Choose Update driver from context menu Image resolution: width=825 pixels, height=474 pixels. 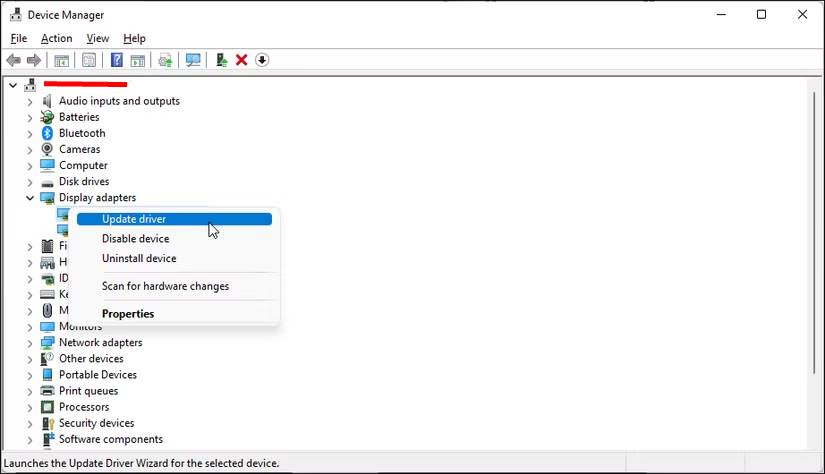(174, 219)
